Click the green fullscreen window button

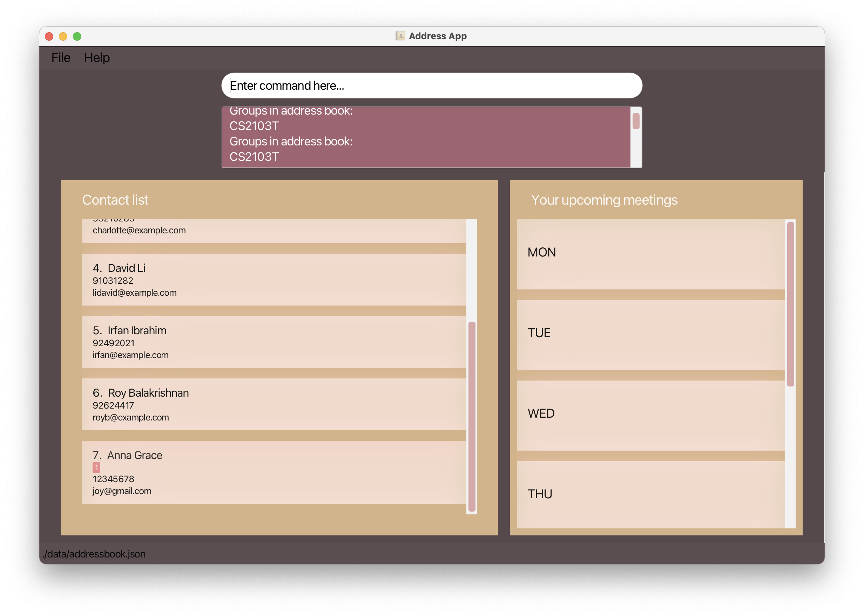pyautogui.click(x=77, y=36)
